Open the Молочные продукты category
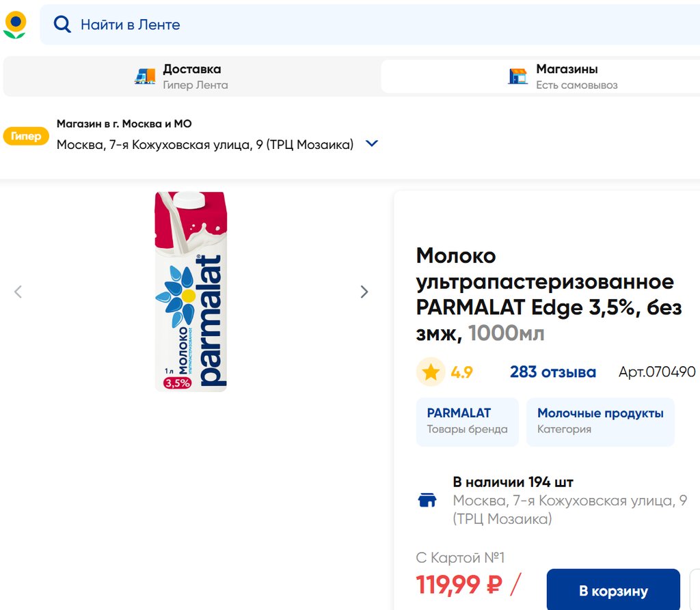The height and width of the screenshot is (610, 700). coord(600,421)
